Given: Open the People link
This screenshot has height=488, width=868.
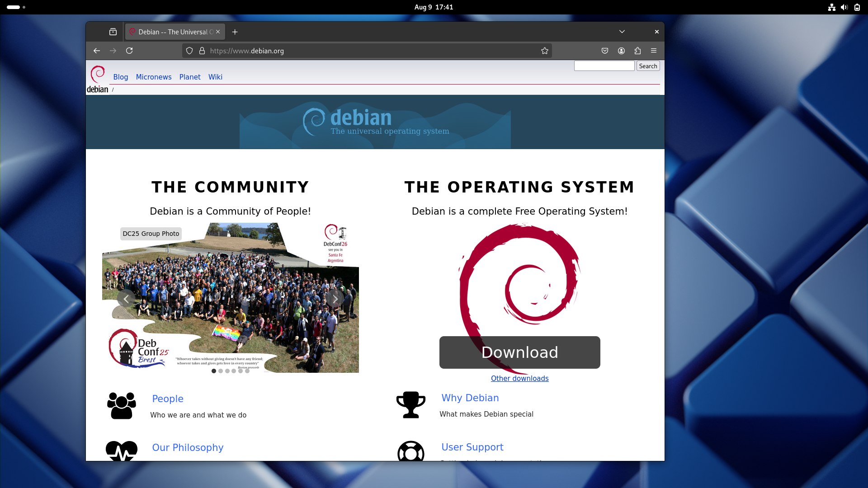Looking at the screenshot, I should coord(168,399).
